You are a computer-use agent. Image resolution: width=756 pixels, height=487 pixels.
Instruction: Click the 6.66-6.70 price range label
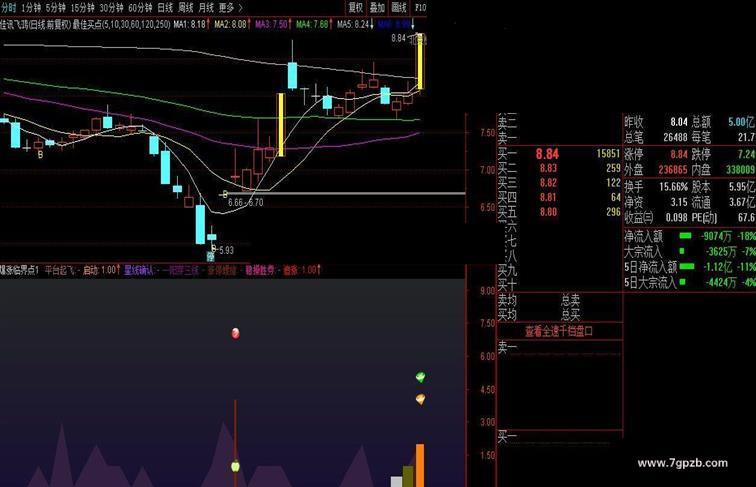246,203
